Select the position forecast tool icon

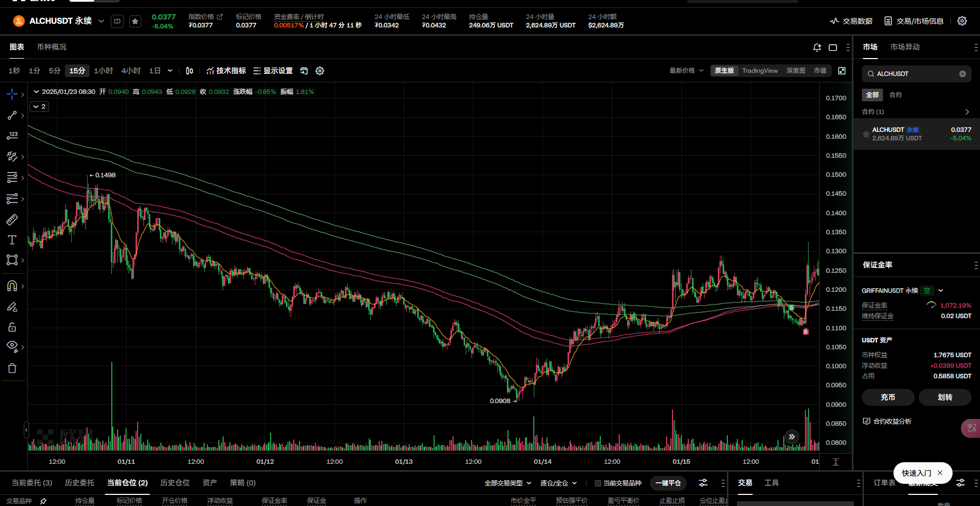(12, 198)
